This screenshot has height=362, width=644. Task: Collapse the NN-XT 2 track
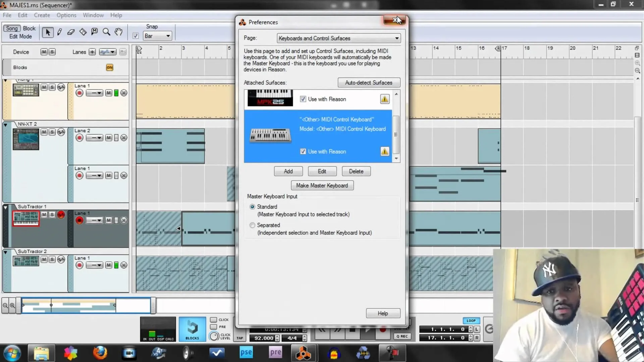[5, 124]
